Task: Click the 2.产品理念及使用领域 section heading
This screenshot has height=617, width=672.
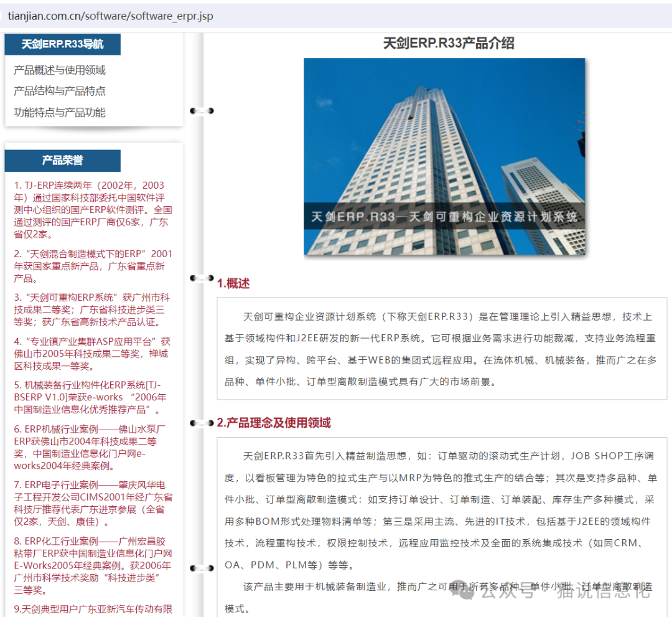Action: tap(274, 423)
